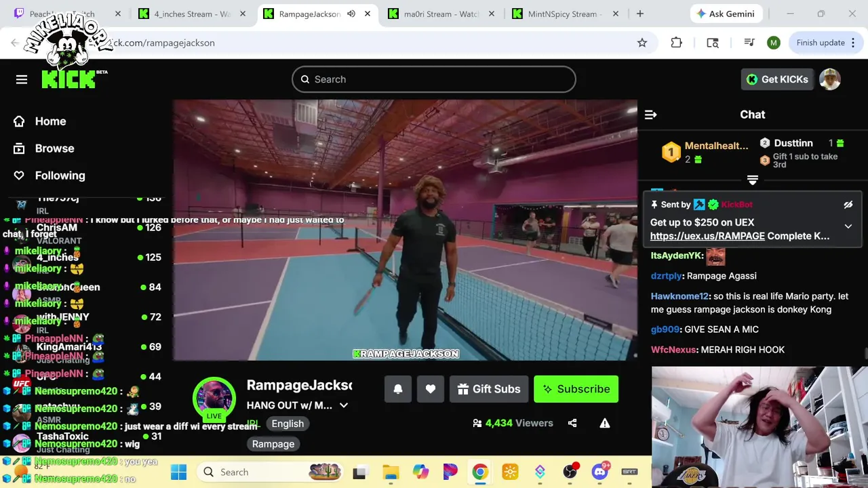Open a new browser tab
The height and width of the screenshot is (488, 868).
pos(639,14)
